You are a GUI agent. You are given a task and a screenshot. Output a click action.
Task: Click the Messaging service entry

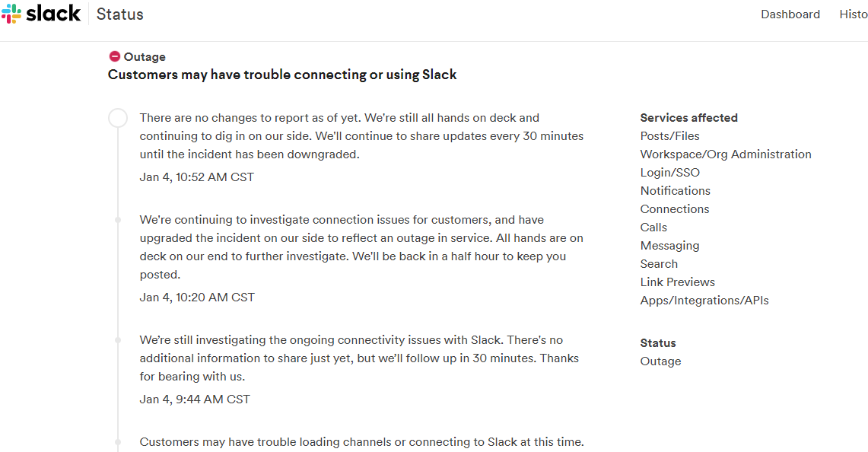(669, 246)
